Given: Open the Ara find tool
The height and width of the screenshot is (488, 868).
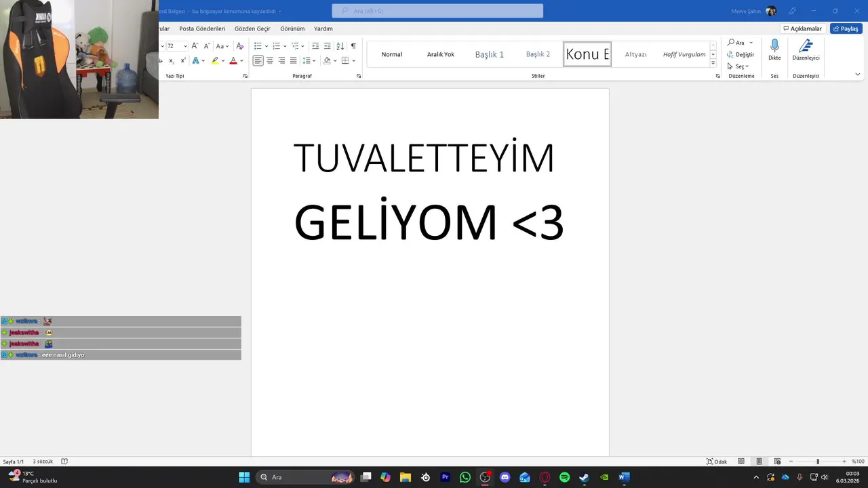Looking at the screenshot, I should [736, 43].
